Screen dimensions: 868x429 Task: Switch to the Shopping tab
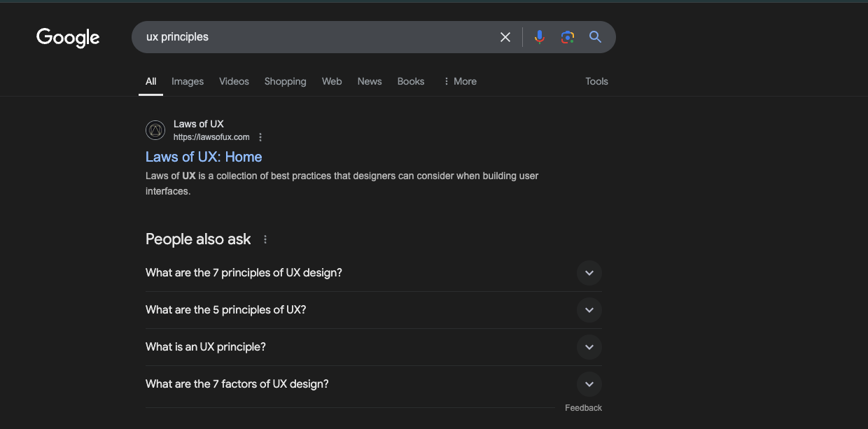coord(286,81)
